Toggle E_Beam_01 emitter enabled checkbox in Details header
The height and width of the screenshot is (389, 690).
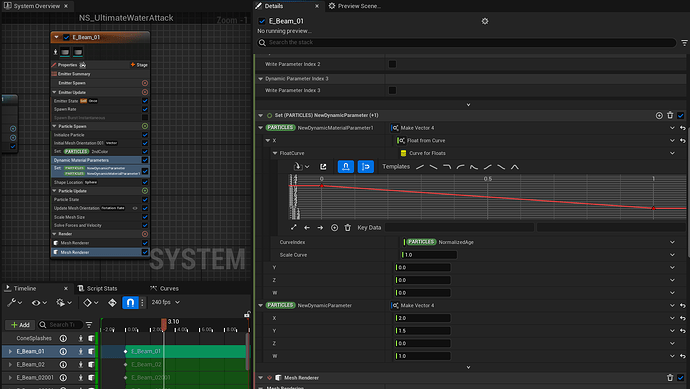pyautogui.click(x=262, y=21)
